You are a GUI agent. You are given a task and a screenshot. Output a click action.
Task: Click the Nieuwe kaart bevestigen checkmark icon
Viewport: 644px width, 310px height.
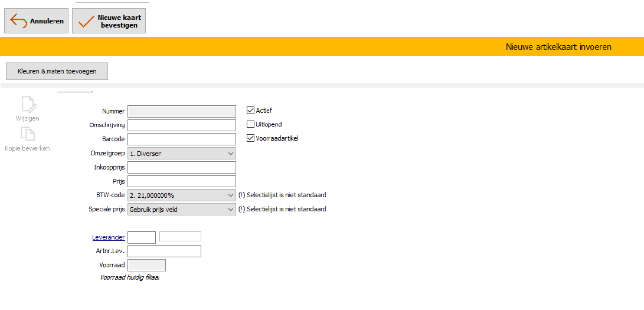(x=86, y=21)
